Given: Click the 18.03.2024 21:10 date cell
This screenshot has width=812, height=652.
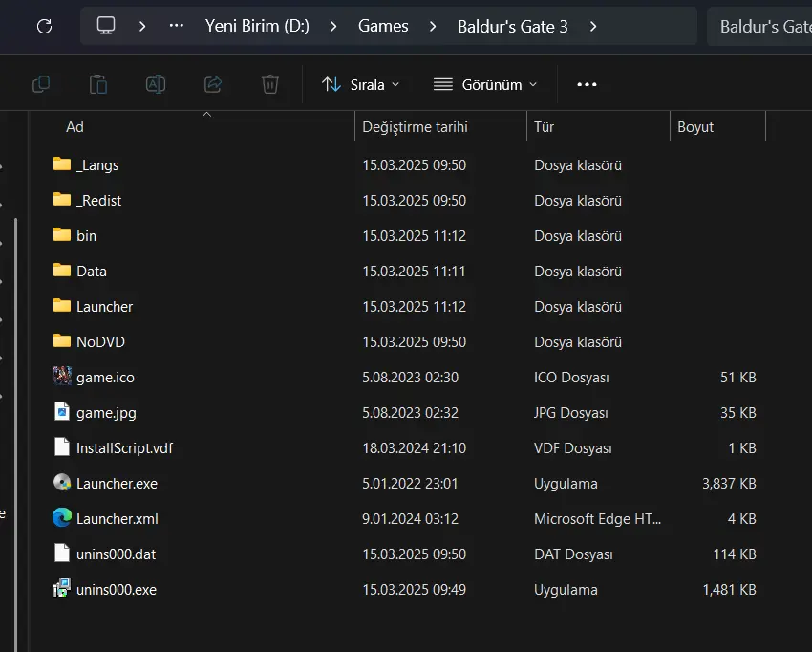Looking at the screenshot, I should 415,448.
